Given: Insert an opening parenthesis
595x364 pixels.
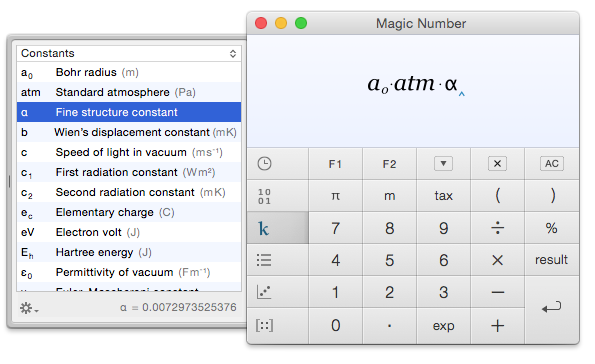Looking at the screenshot, I should pos(497,196).
